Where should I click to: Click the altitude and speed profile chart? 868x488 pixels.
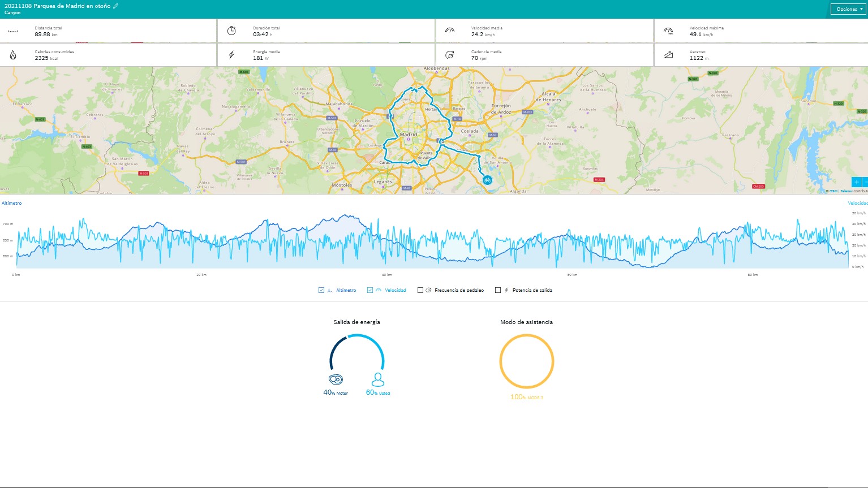point(432,241)
